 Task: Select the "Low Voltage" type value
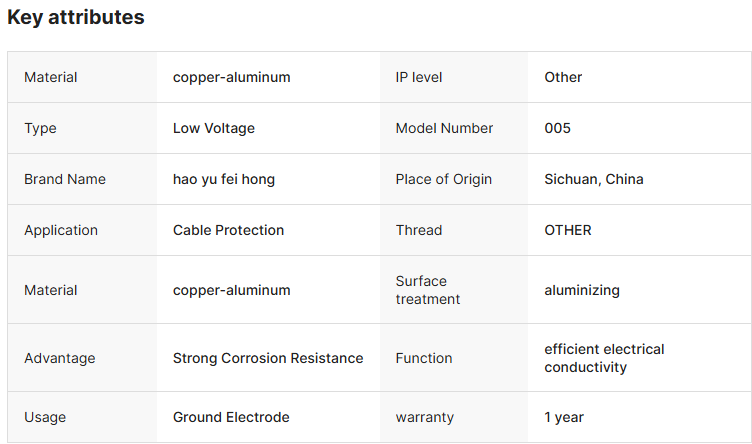coord(214,128)
